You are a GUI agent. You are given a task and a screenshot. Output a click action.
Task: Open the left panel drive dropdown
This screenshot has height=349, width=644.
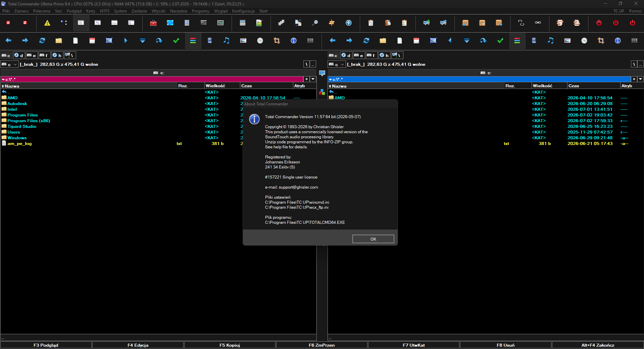[9, 64]
